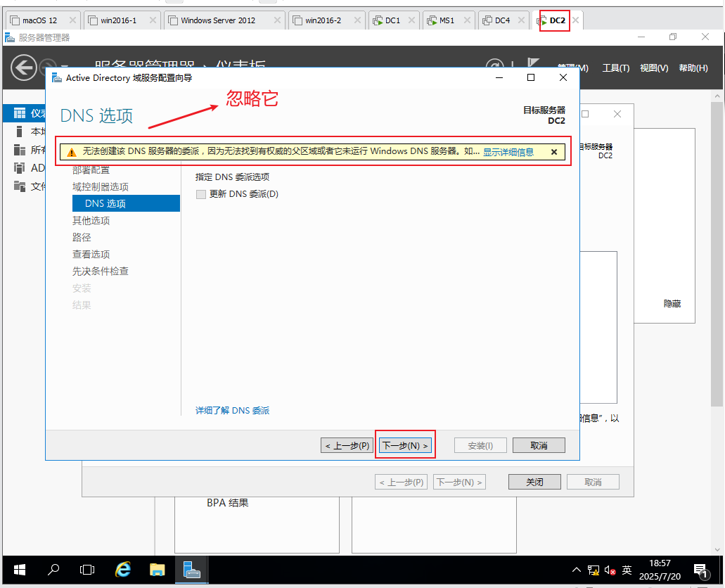This screenshot has width=725, height=588.
Task: Click the Server Manager back arrow icon
Action: click(x=24, y=68)
